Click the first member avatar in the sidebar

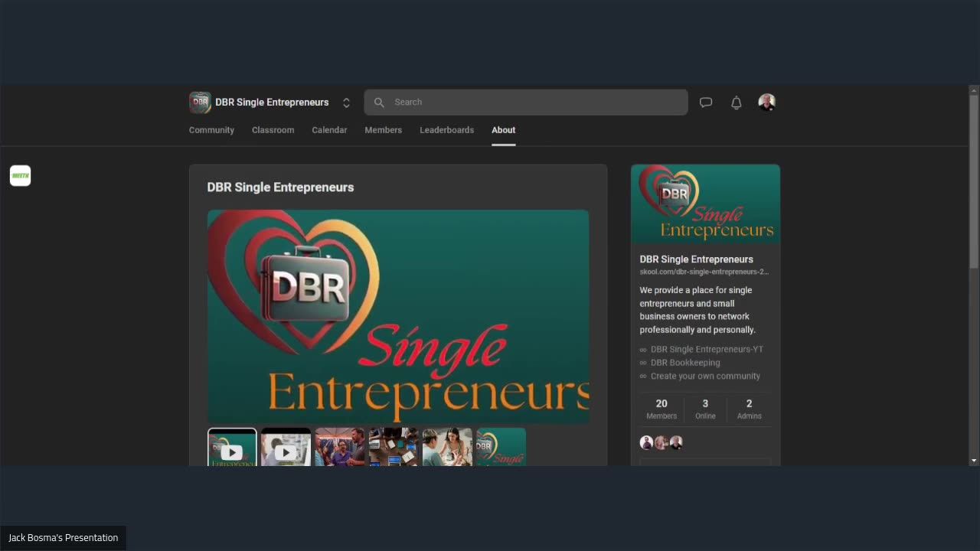[x=646, y=442]
